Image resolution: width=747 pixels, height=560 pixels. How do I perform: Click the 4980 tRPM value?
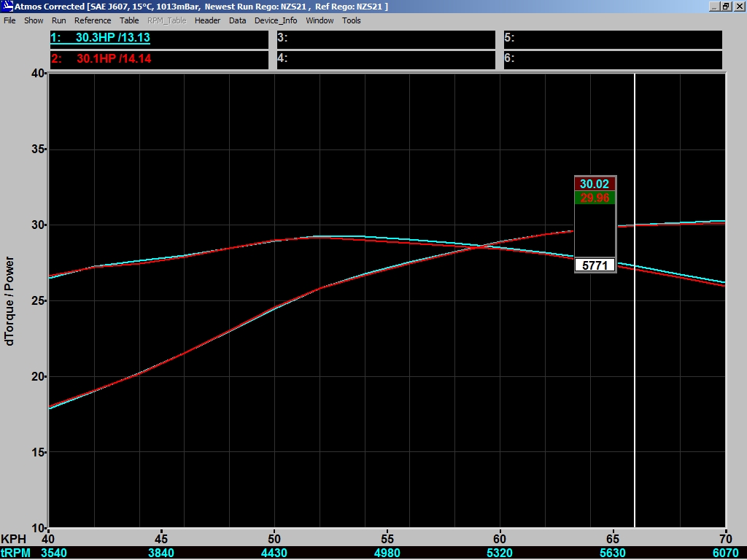[x=387, y=553]
